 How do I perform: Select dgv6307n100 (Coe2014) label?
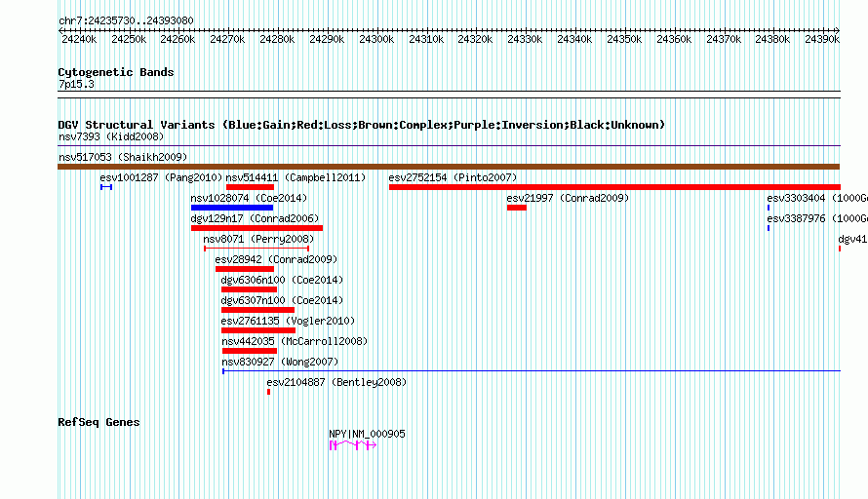(x=282, y=300)
